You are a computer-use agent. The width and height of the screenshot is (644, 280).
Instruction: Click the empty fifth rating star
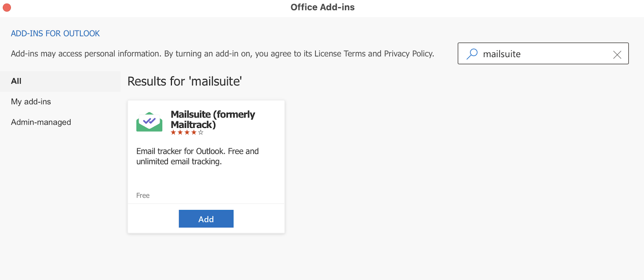coord(201,132)
